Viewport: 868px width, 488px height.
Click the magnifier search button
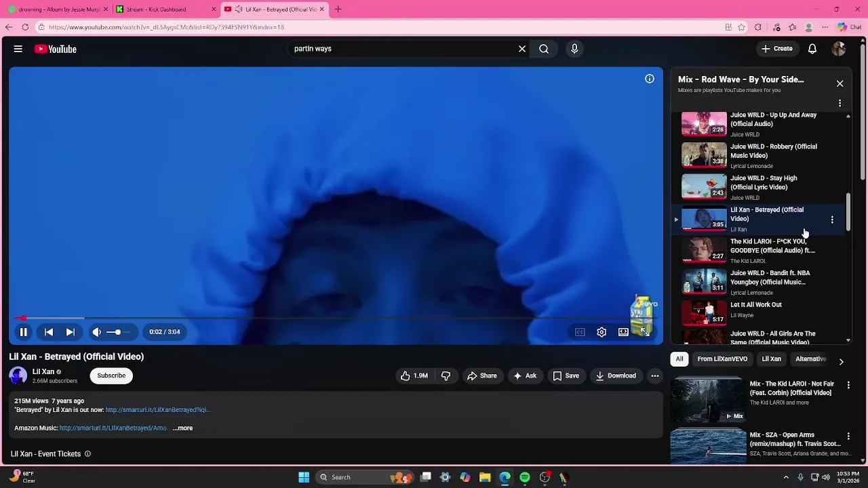pyautogui.click(x=544, y=49)
